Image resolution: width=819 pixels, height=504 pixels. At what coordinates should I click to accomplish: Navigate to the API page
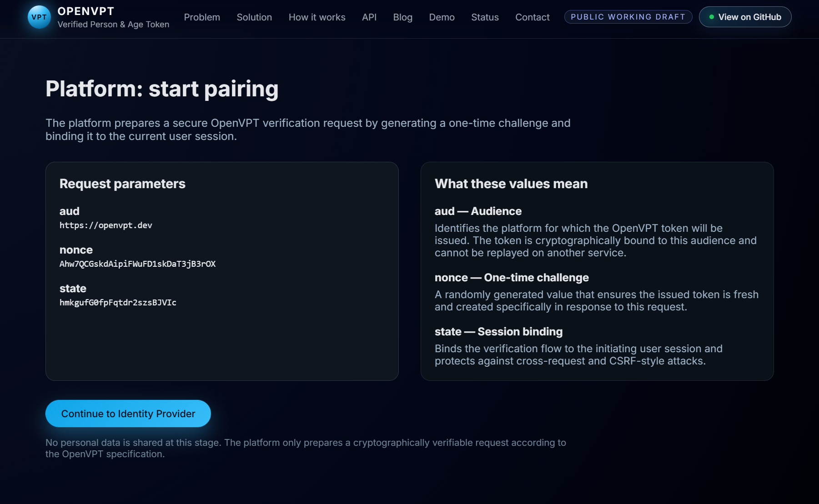tap(369, 17)
